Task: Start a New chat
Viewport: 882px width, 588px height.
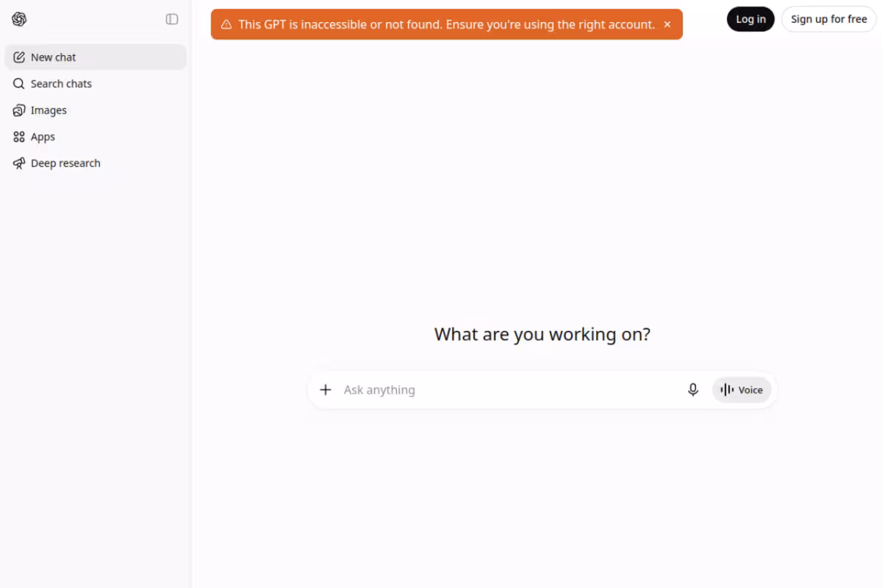Action: (x=96, y=57)
